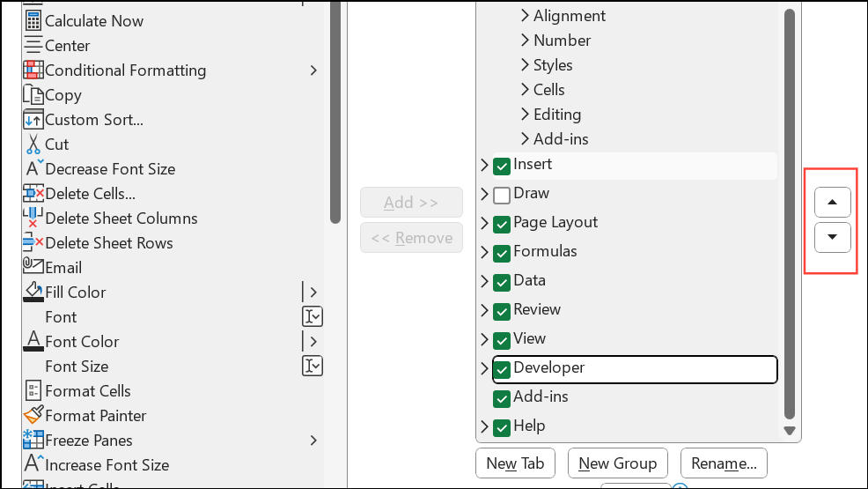Enable the Draw tab checkbox
Image resolution: width=868 pixels, height=489 pixels.
point(502,195)
